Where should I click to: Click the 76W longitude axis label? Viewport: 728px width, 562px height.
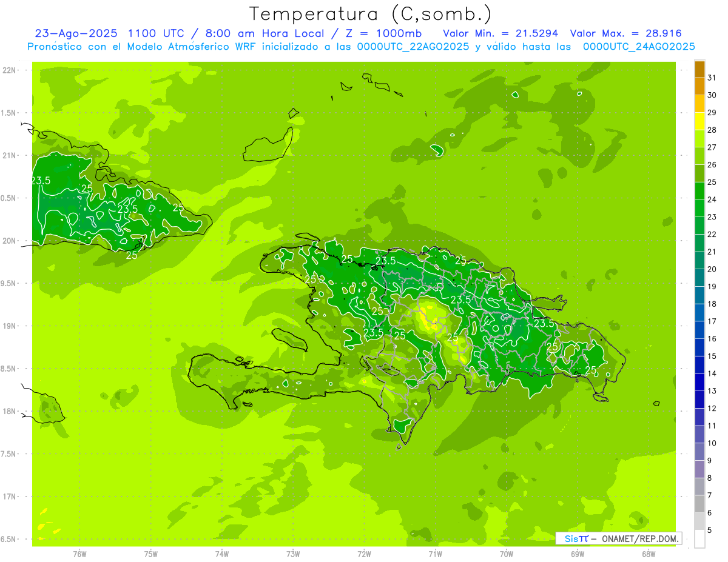pos(79,554)
